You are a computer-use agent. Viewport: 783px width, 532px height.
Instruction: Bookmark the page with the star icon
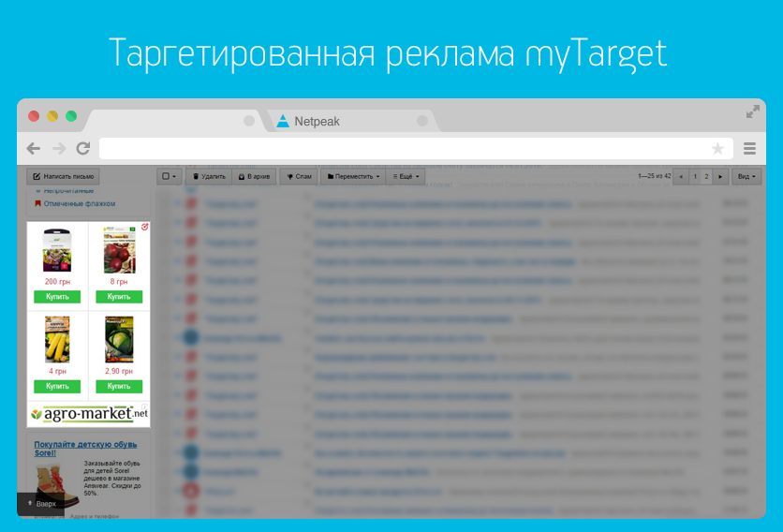point(717,148)
